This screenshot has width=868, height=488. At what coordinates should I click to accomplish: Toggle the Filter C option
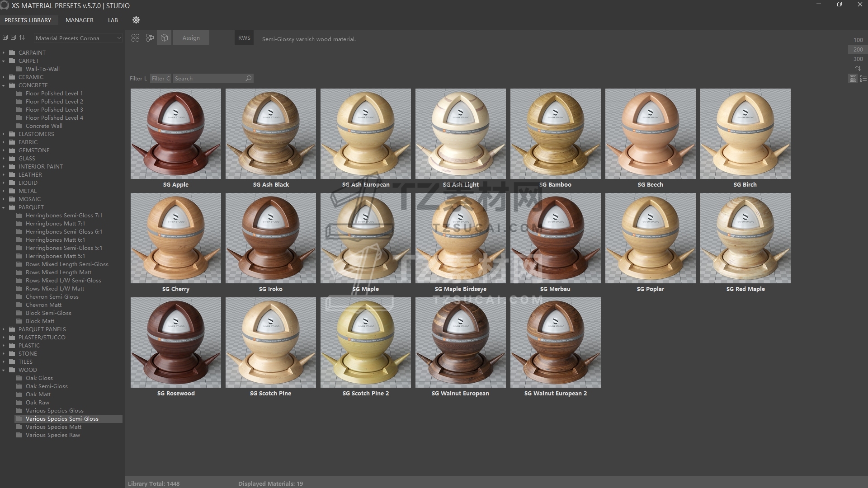[161, 79]
